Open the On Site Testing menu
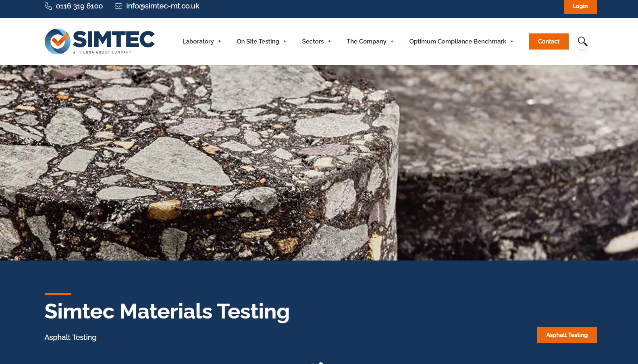 coord(258,41)
